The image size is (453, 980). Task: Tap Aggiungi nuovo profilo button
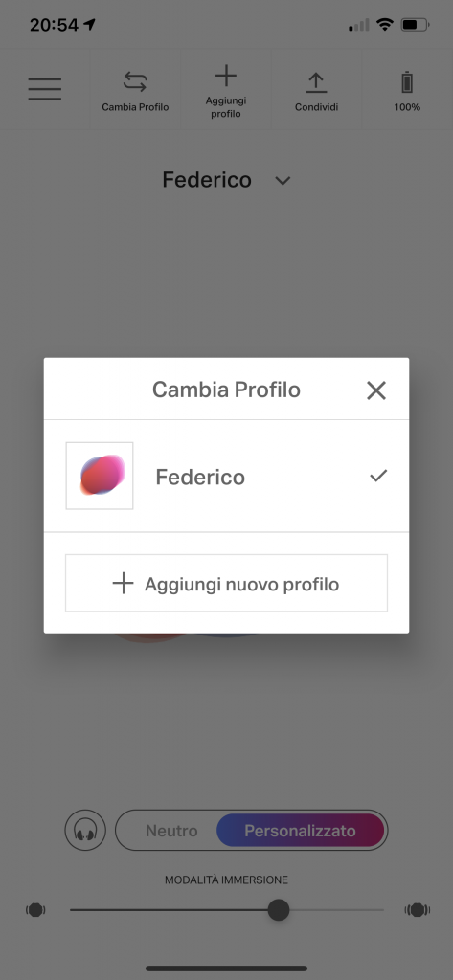click(226, 583)
